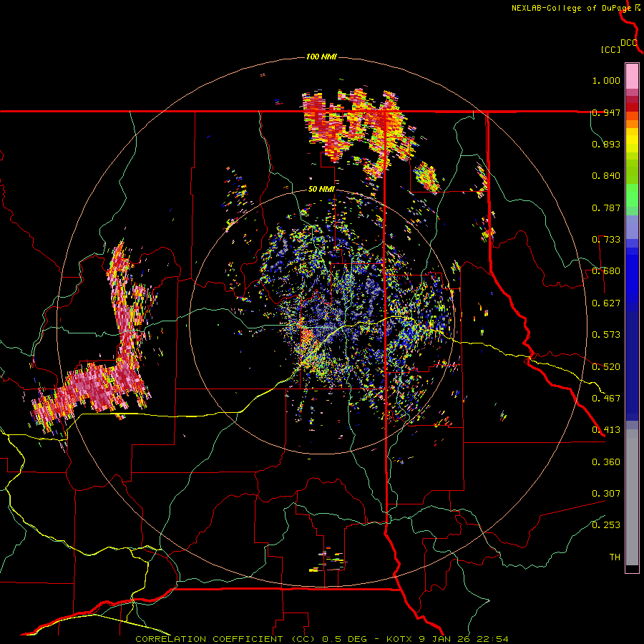
Task: Click the DCC label above the color scale
Action: (x=628, y=43)
